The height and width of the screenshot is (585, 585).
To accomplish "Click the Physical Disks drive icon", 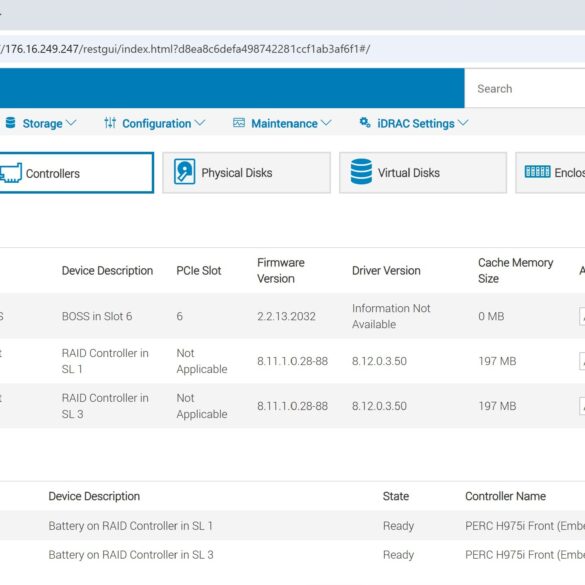I will tap(185, 172).
